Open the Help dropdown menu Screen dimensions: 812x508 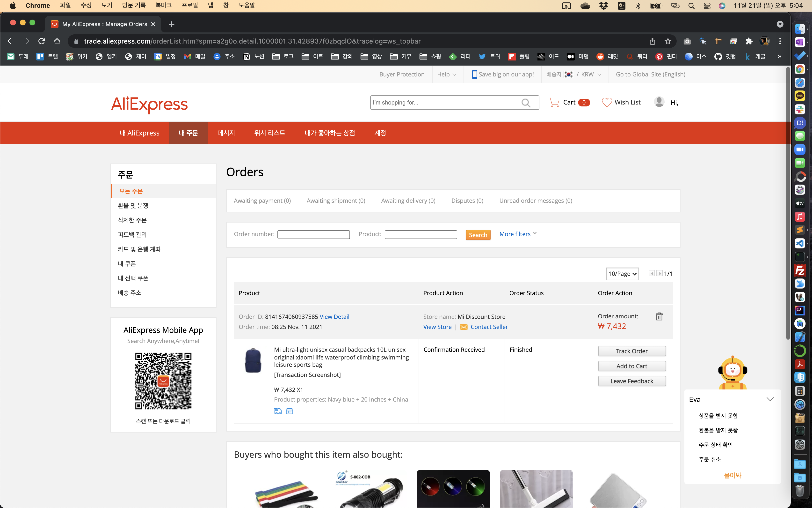pos(447,74)
